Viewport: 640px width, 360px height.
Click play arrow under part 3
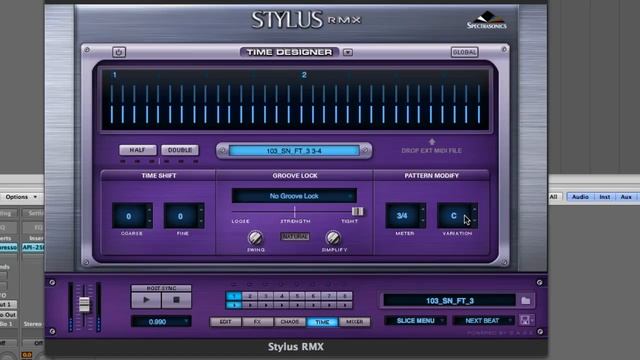(266, 305)
